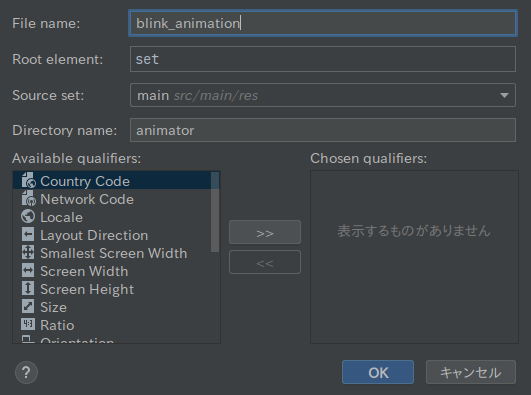The width and height of the screenshot is (531, 395).
Task: Select Layout Direction qualifier
Action: coord(112,235)
